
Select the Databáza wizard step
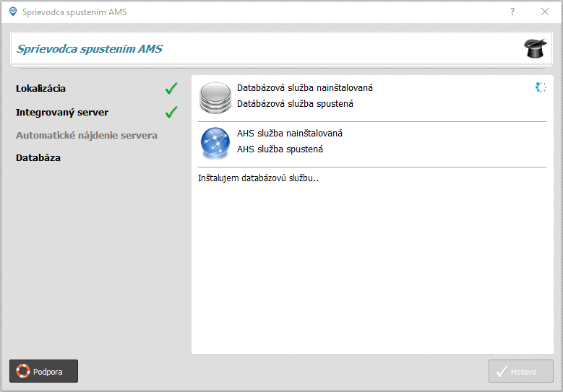click(x=38, y=158)
